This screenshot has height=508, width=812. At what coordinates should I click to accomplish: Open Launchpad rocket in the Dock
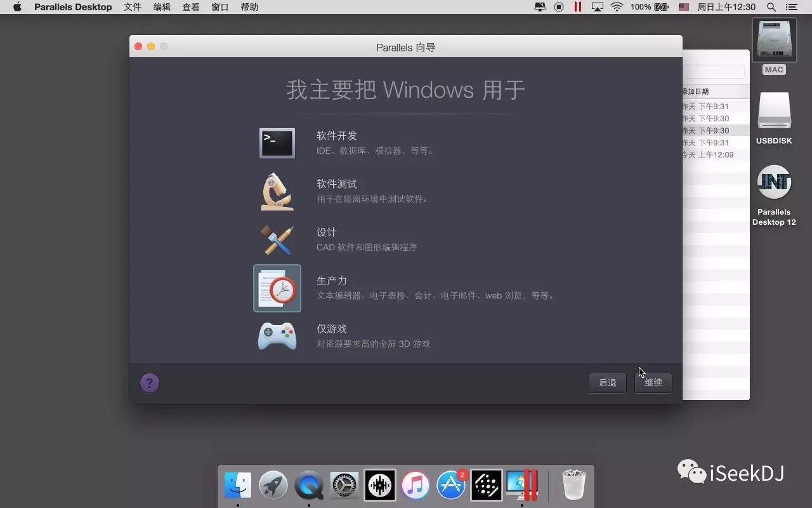(x=273, y=486)
